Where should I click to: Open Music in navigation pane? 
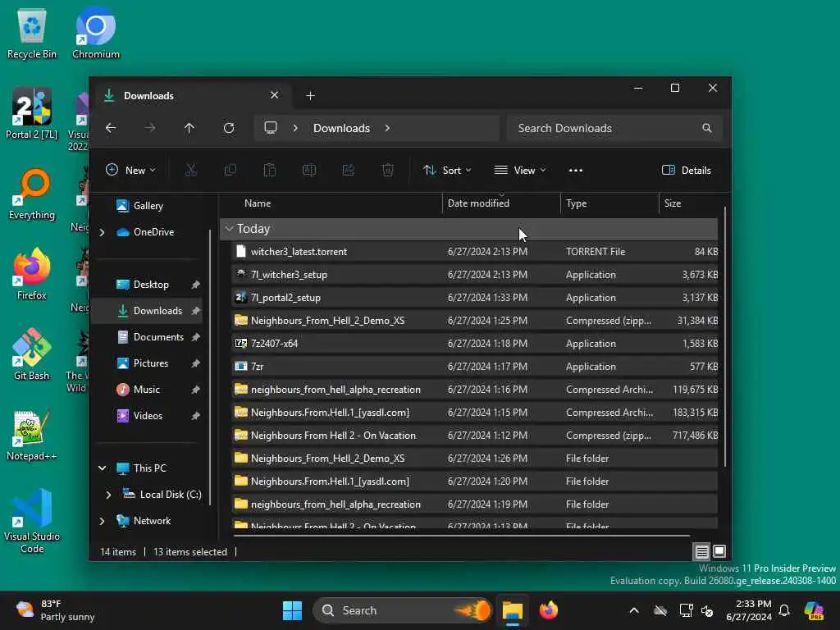[x=146, y=390]
